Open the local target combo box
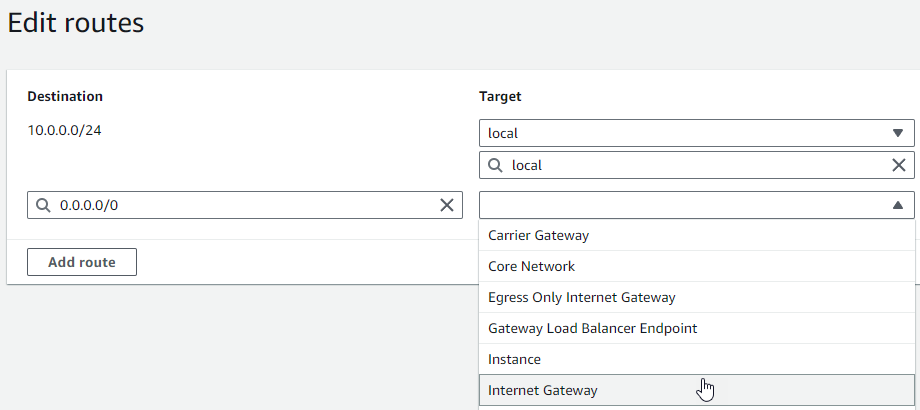Screen dimensions: 920x410 680,133
